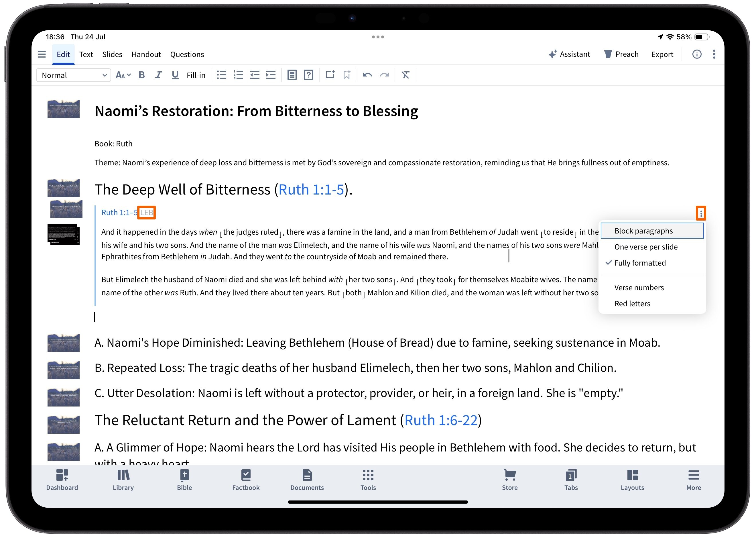Insert a numbered list

238,75
